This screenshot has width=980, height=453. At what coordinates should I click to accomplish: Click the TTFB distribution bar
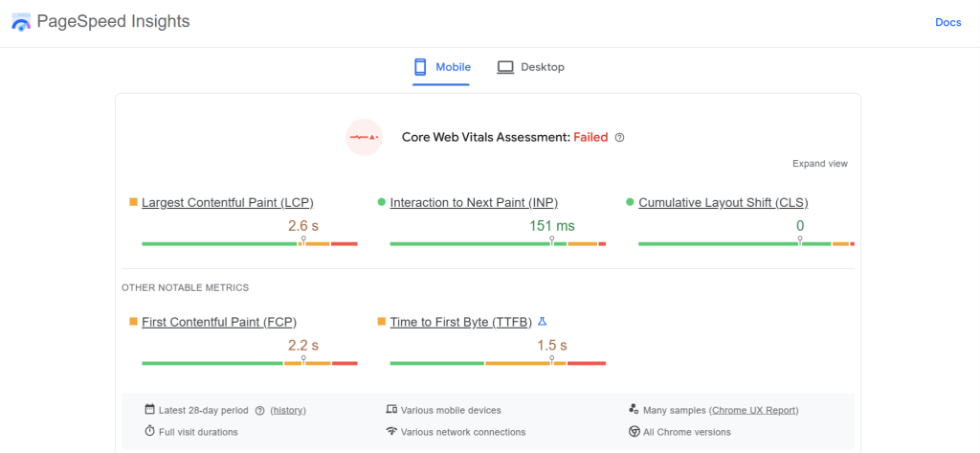(x=498, y=363)
